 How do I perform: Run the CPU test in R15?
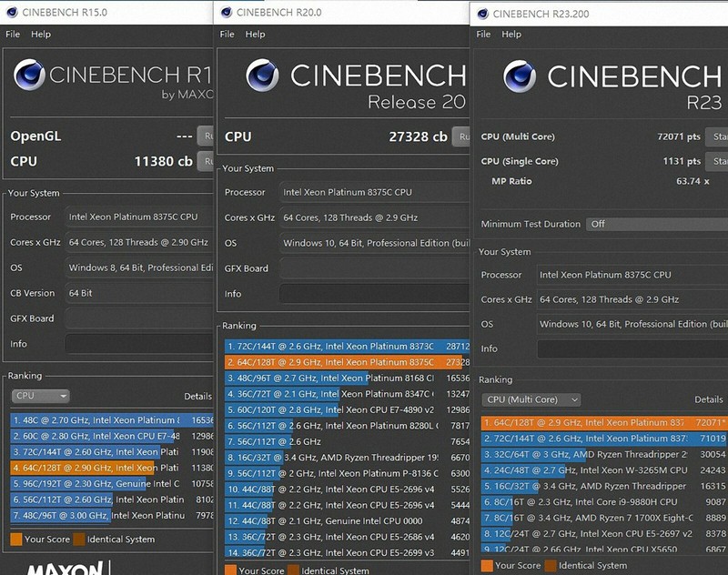pyautogui.click(x=206, y=161)
